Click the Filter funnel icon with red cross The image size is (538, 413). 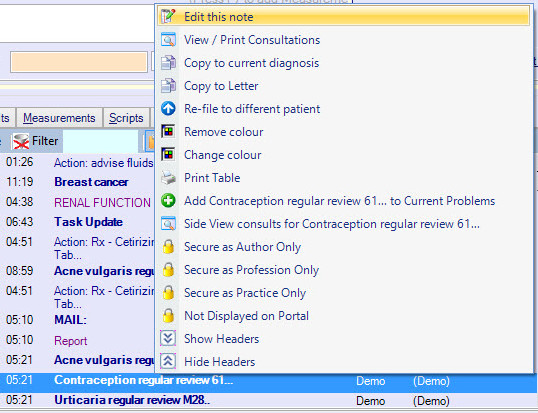[21, 141]
